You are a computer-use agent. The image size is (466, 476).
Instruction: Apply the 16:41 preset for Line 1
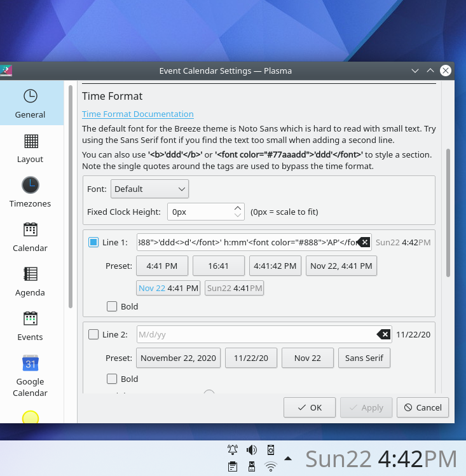click(x=218, y=266)
